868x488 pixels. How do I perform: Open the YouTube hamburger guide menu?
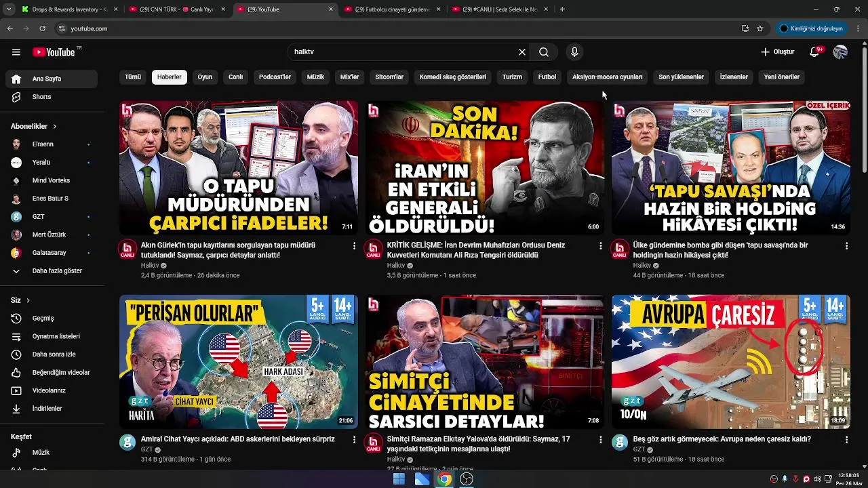pos(16,52)
